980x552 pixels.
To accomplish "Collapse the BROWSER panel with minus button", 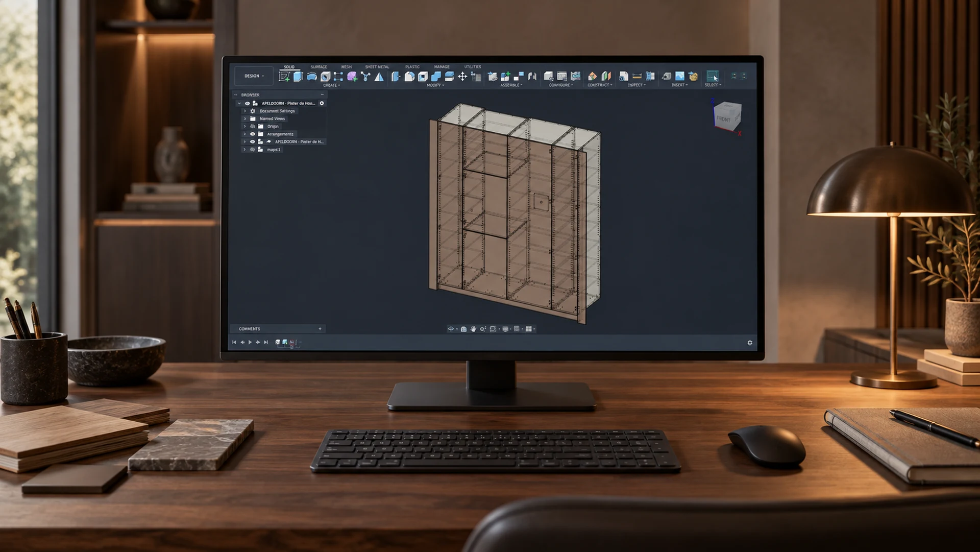I will pos(322,95).
